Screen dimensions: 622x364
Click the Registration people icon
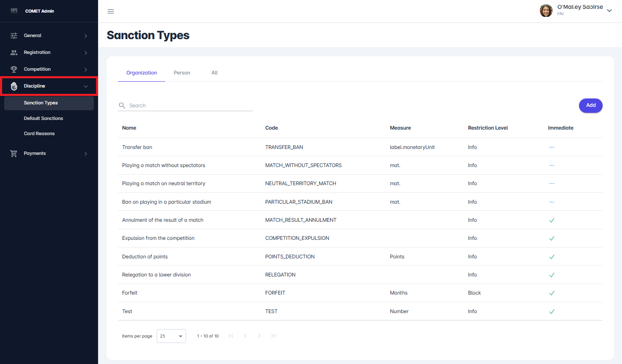pyautogui.click(x=14, y=53)
